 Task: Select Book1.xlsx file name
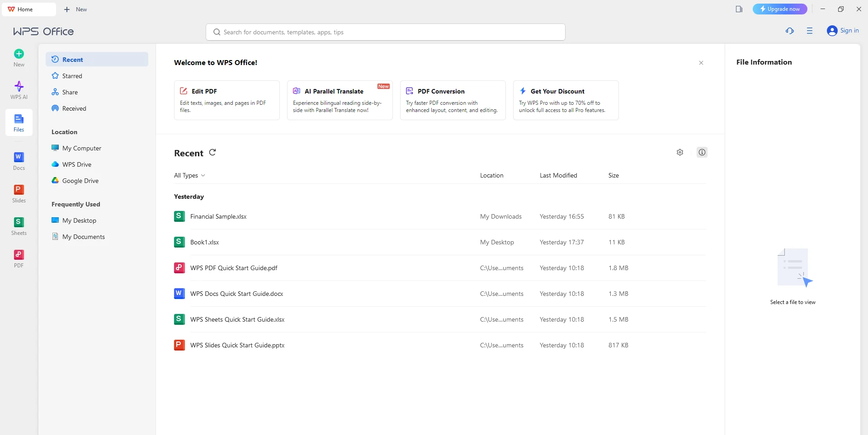tap(204, 242)
